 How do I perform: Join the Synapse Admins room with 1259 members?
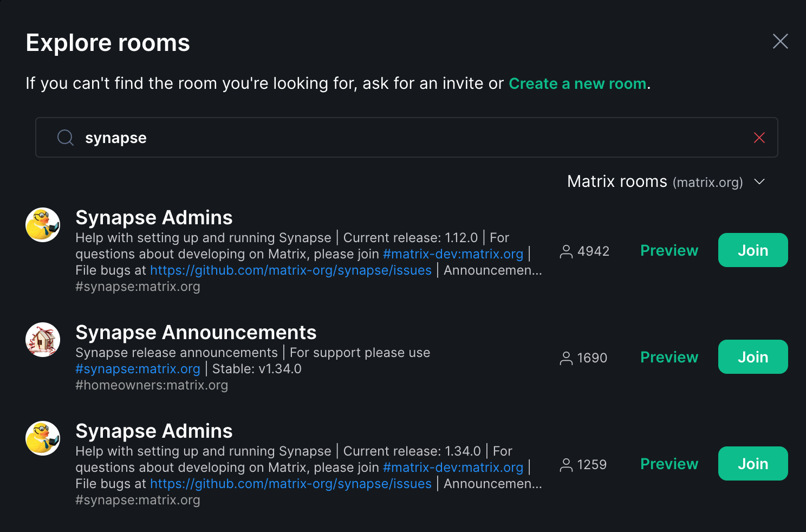(x=753, y=464)
